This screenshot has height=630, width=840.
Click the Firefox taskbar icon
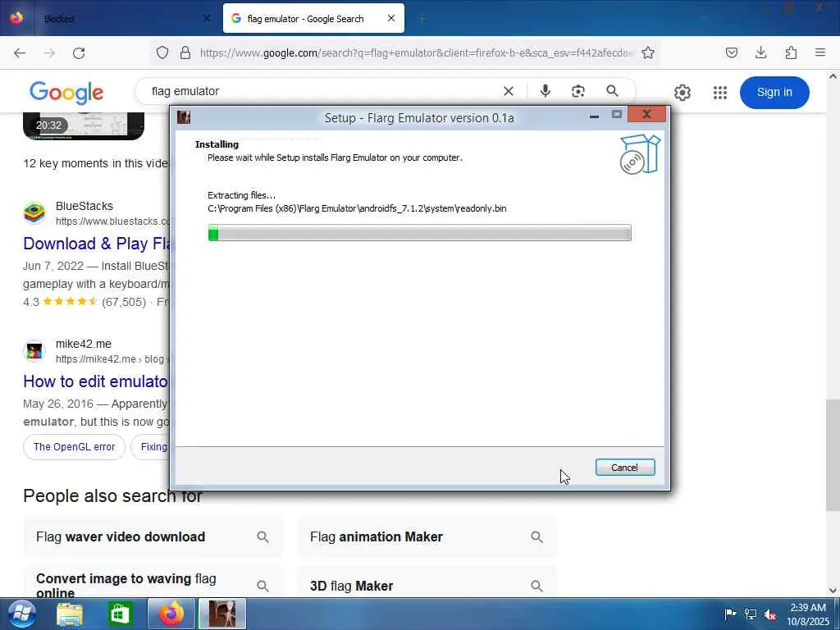(171, 614)
